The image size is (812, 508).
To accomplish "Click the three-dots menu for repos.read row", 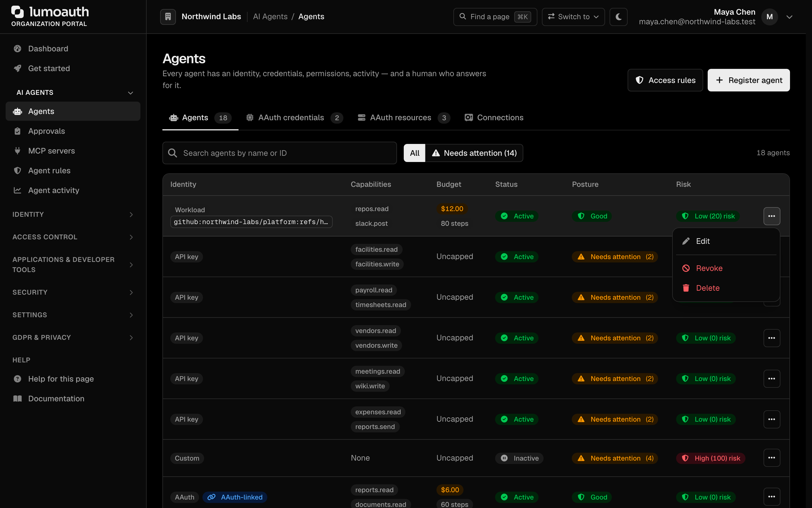I will 771,216.
